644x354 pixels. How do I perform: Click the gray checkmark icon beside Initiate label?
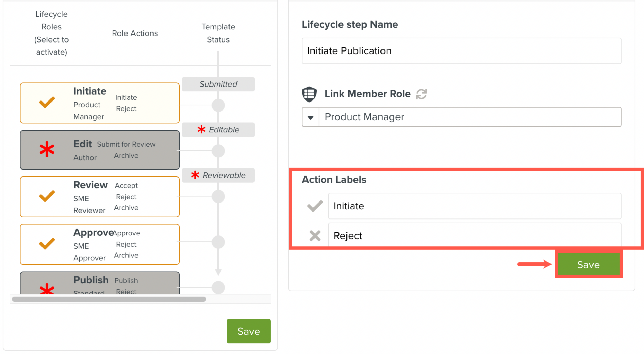[315, 206]
